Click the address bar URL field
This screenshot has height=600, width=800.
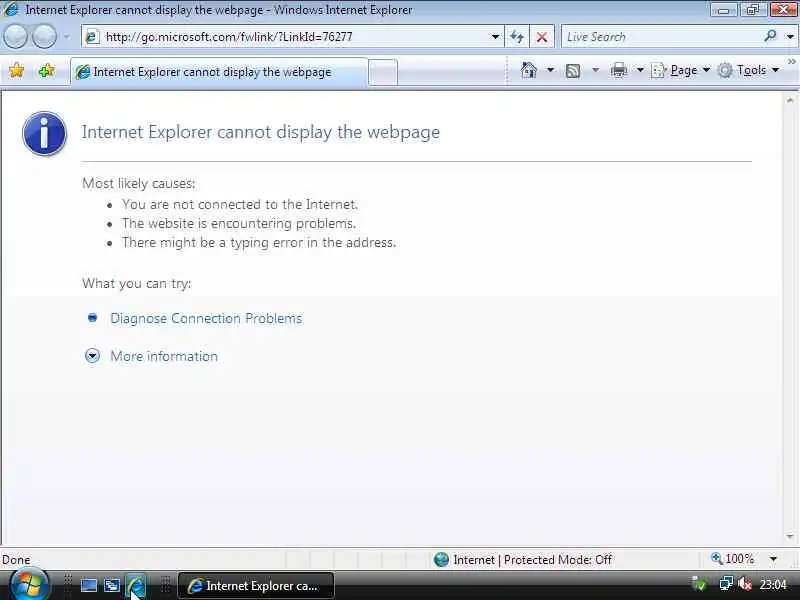pos(291,37)
